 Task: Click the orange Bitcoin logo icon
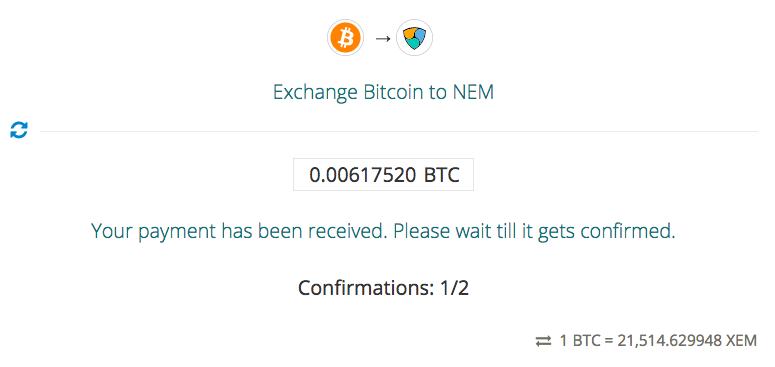345,38
